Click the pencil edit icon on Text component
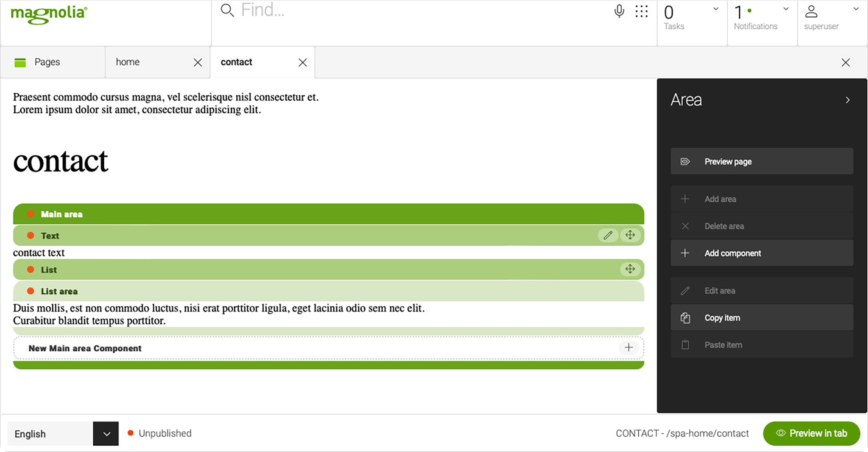The height and width of the screenshot is (452, 868). [608, 235]
